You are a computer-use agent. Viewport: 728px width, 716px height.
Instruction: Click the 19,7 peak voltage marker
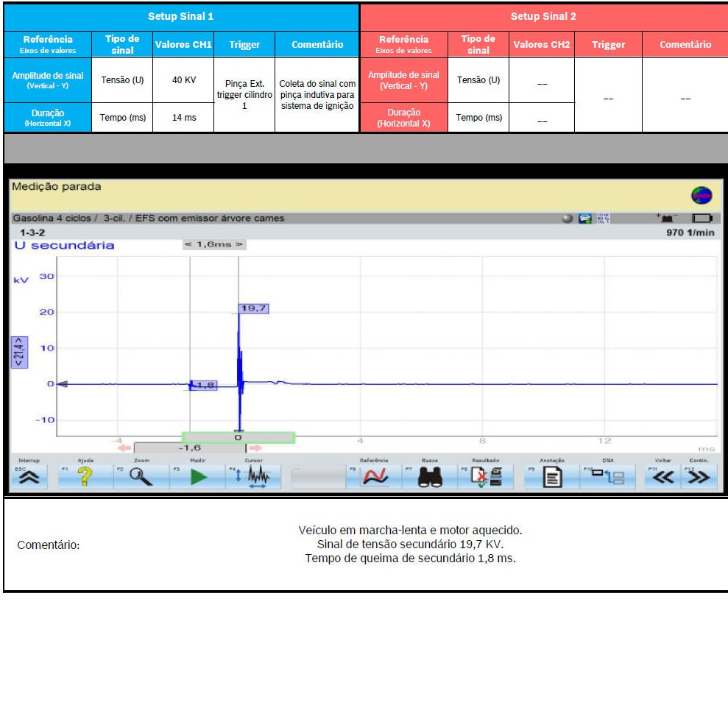(x=253, y=308)
